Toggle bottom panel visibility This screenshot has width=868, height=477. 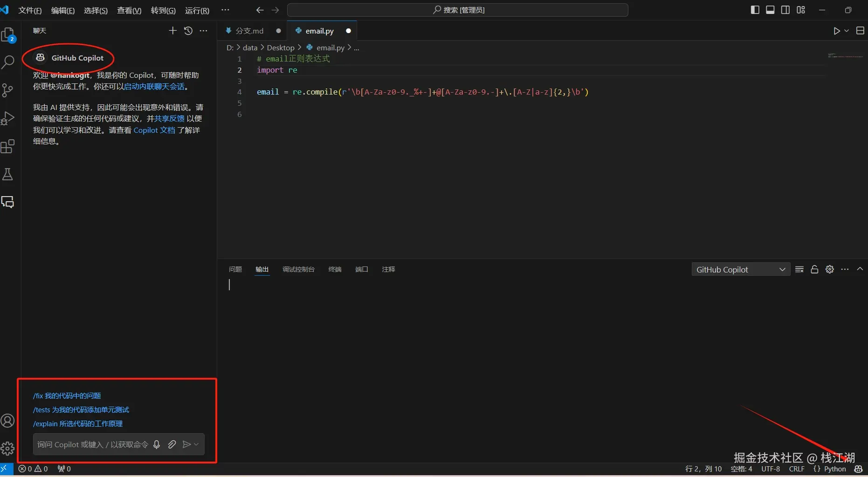click(771, 10)
